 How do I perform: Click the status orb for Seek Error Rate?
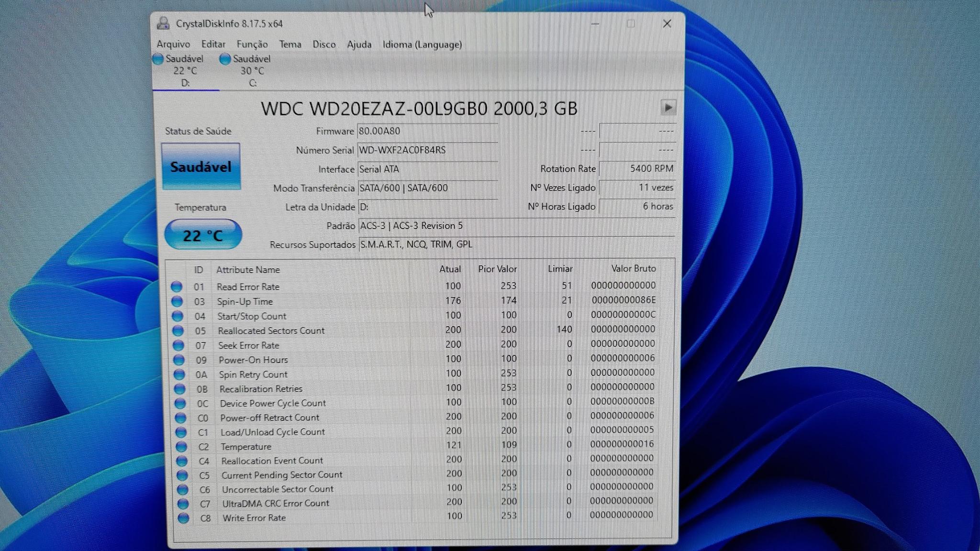pos(178,345)
